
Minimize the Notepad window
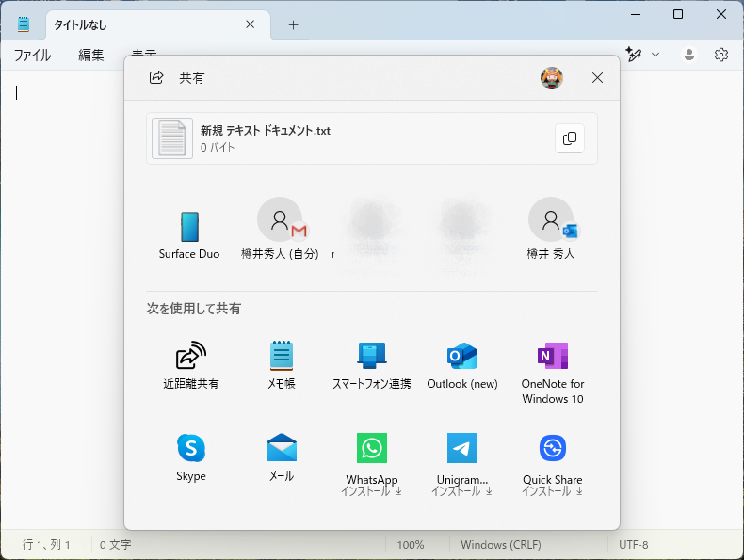[x=636, y=14]
